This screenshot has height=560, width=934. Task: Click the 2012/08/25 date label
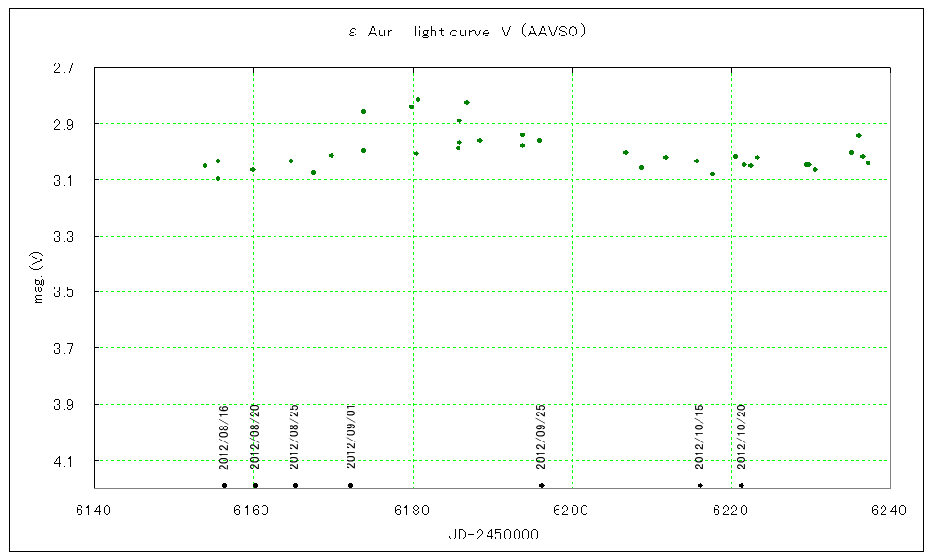[x=294, y=437]
